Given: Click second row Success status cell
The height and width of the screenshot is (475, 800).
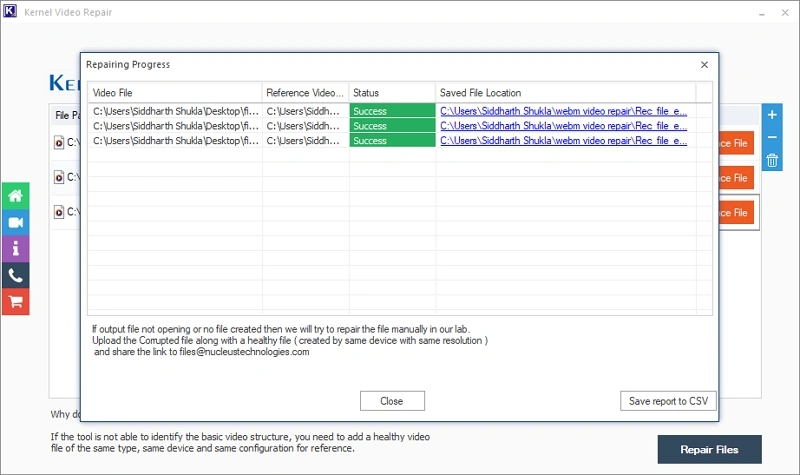Looking at the screenshot, I should click(x=392, y=126).
